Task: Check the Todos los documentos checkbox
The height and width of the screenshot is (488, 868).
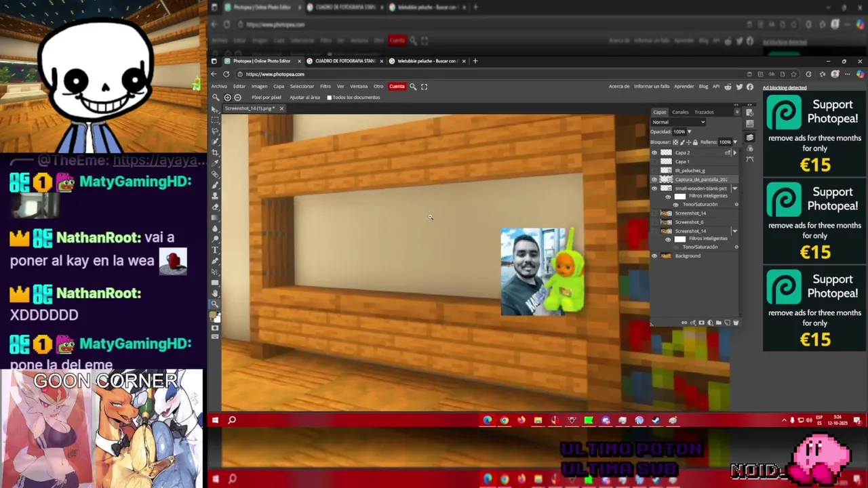Action: tap(330, 98)
